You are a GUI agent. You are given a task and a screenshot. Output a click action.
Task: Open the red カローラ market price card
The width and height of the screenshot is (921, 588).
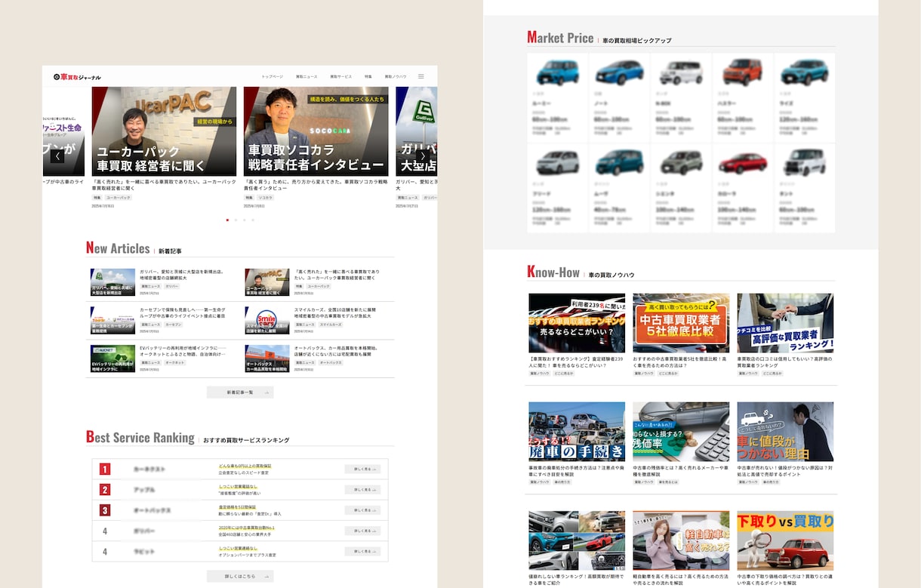(743, 188)
